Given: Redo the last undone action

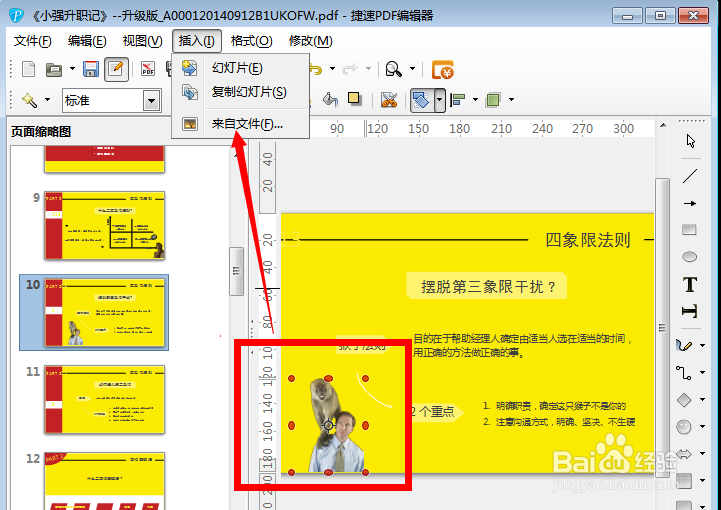Looking at the screenshot, I should pos(350,69).
